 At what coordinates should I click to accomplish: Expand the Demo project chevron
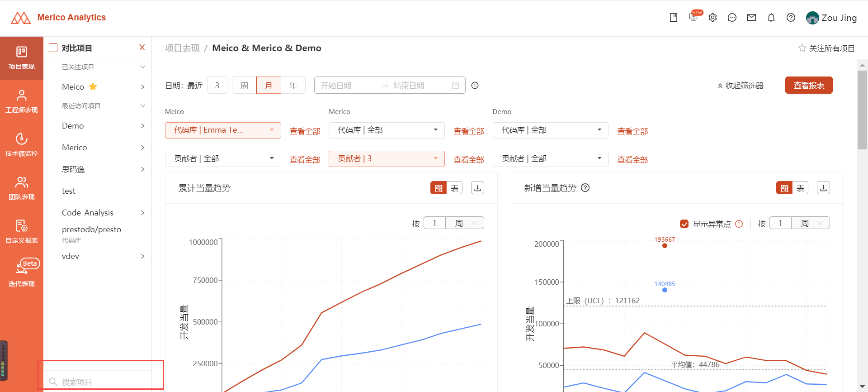click(142, 126)
